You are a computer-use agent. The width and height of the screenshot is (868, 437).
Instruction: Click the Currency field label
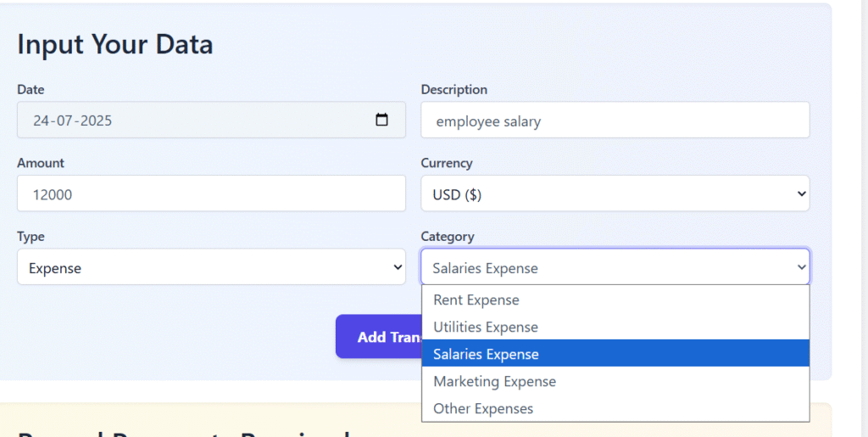click(x=446, y=163)
